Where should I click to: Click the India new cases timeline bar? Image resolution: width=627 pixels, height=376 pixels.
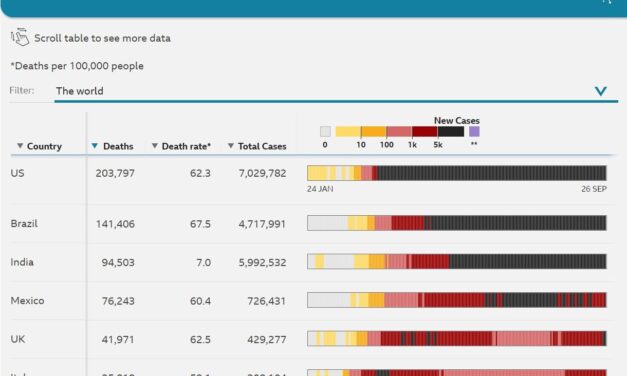point(457,261)
